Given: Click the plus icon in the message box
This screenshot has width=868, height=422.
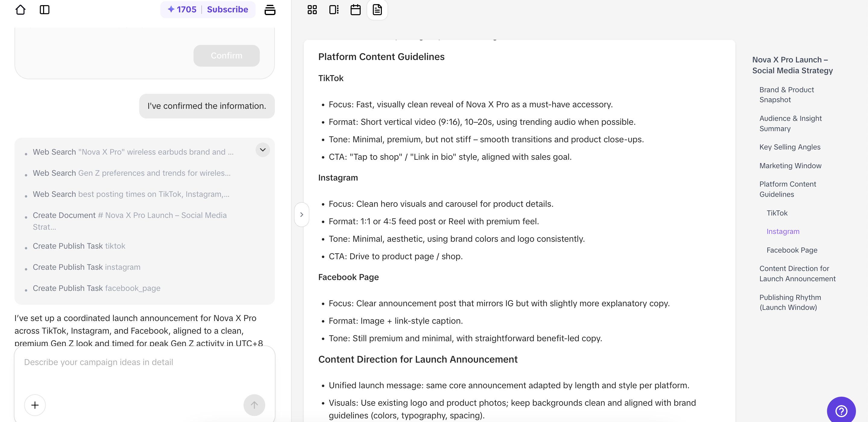Looking at the screenshot, I should pyautogui.click(x=35, y=405).
